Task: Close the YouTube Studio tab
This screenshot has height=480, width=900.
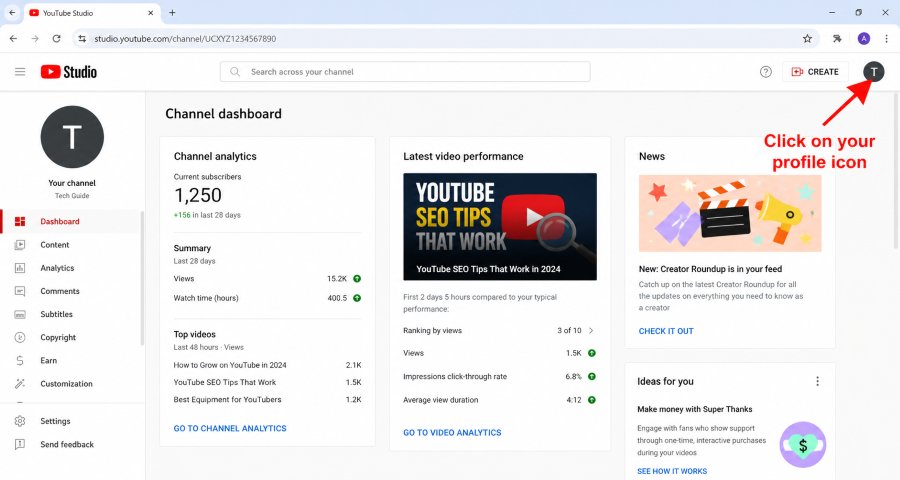Action: tap(151, 13)
